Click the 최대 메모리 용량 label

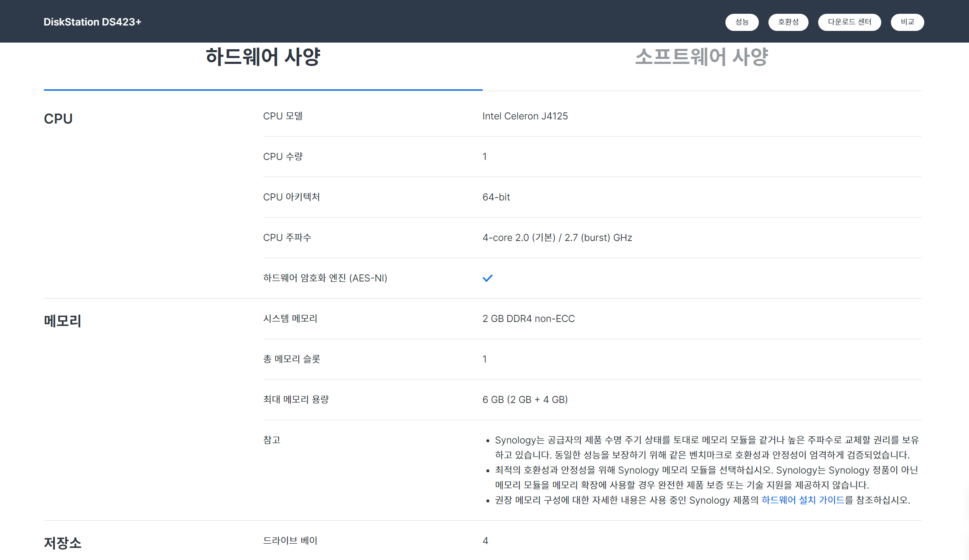pyautogui.click(x=296, y=400)
